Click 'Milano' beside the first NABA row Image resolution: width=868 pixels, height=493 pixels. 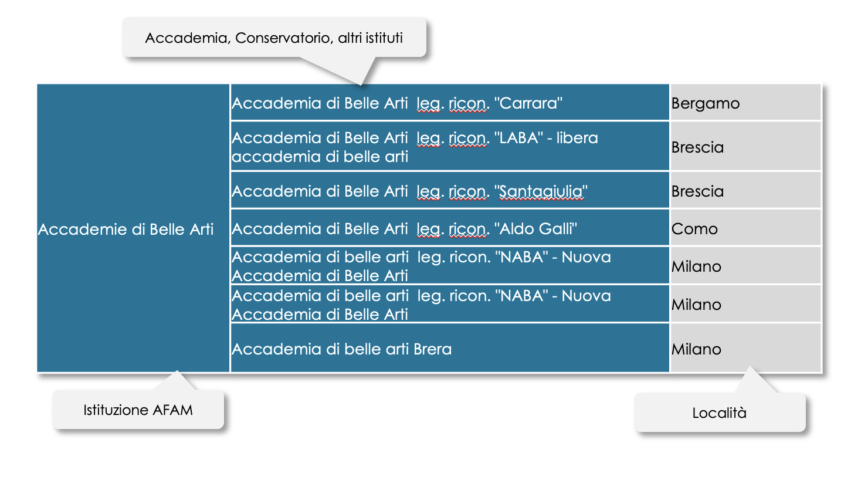tap(696, 266)
